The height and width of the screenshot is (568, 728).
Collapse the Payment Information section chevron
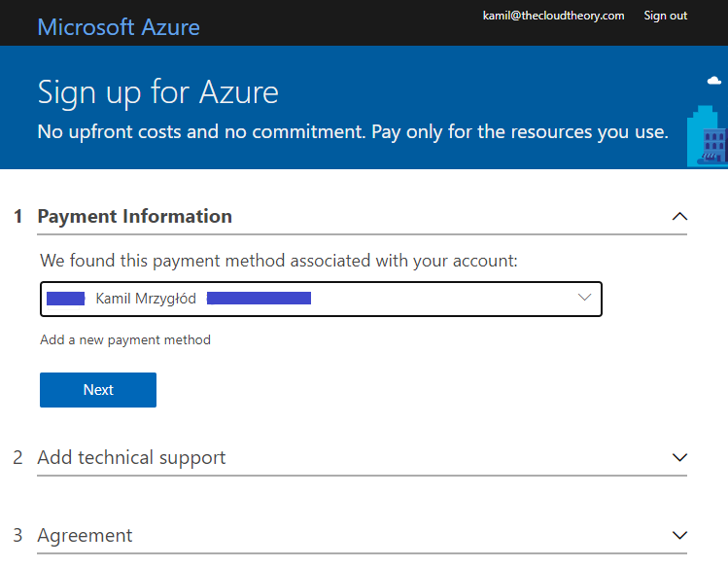coord(679,216)
